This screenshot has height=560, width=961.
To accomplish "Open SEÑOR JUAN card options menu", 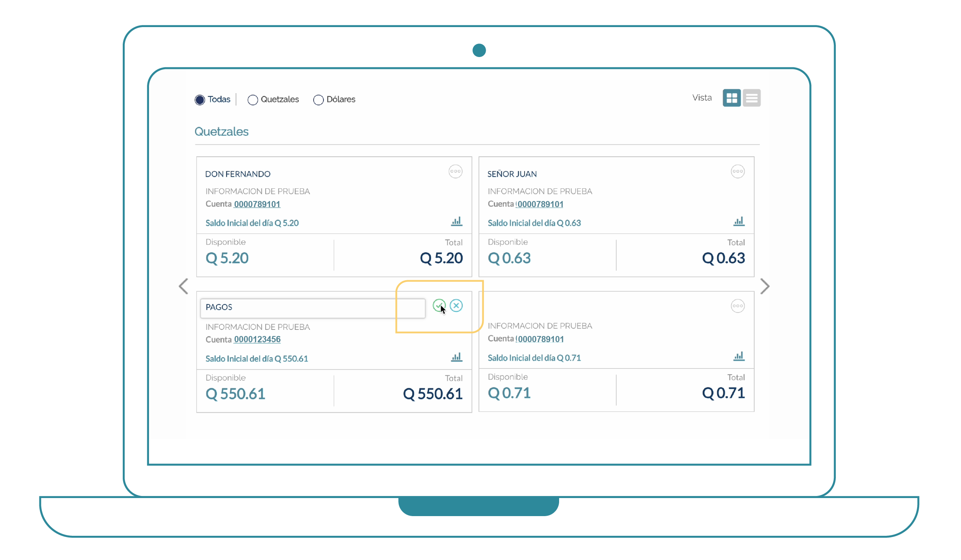I will (x=737, y=171).
